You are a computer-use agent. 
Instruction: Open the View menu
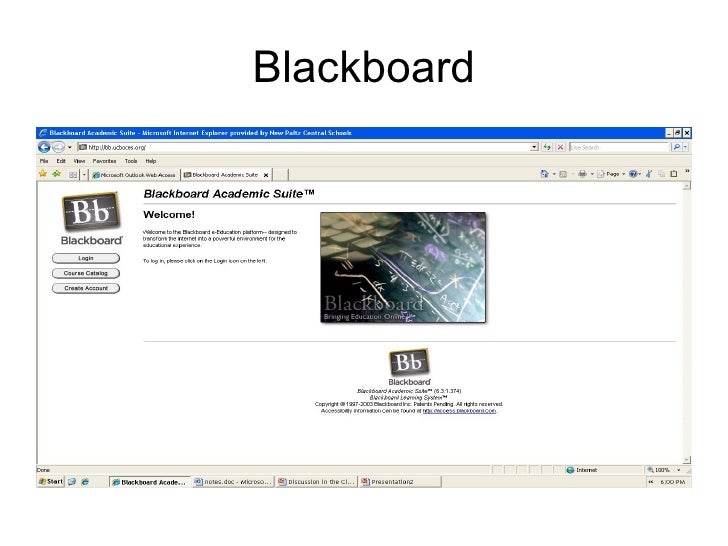click(x=79, y=161)
